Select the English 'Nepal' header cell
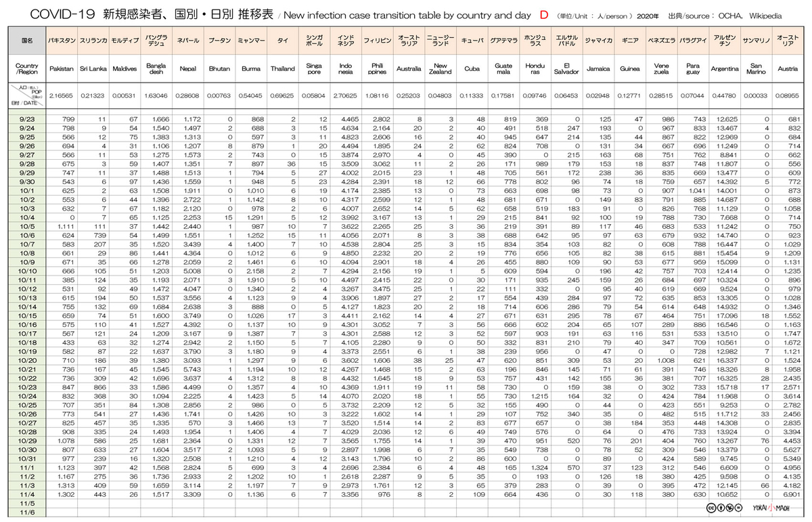812x522 pixels. [187, 69]
